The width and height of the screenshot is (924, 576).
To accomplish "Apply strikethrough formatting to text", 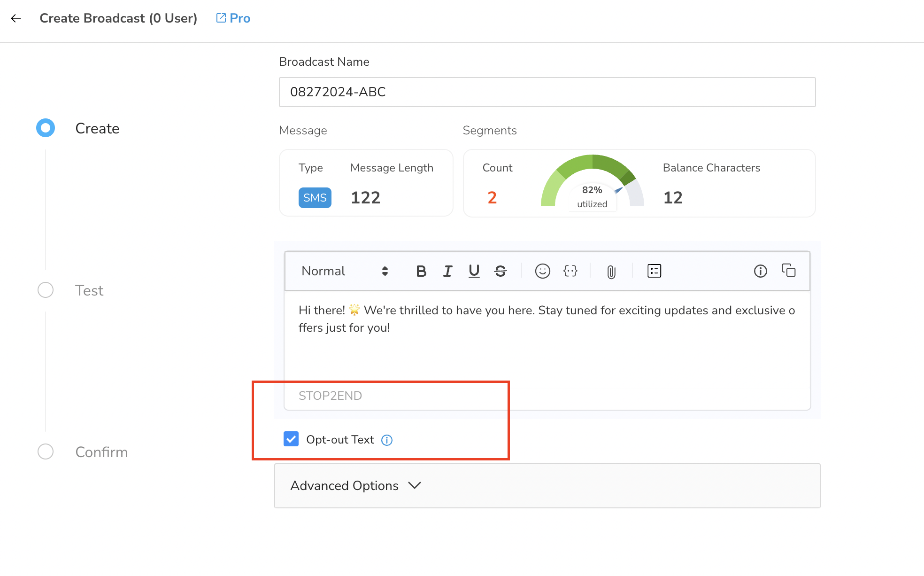I will pos(500,271).
